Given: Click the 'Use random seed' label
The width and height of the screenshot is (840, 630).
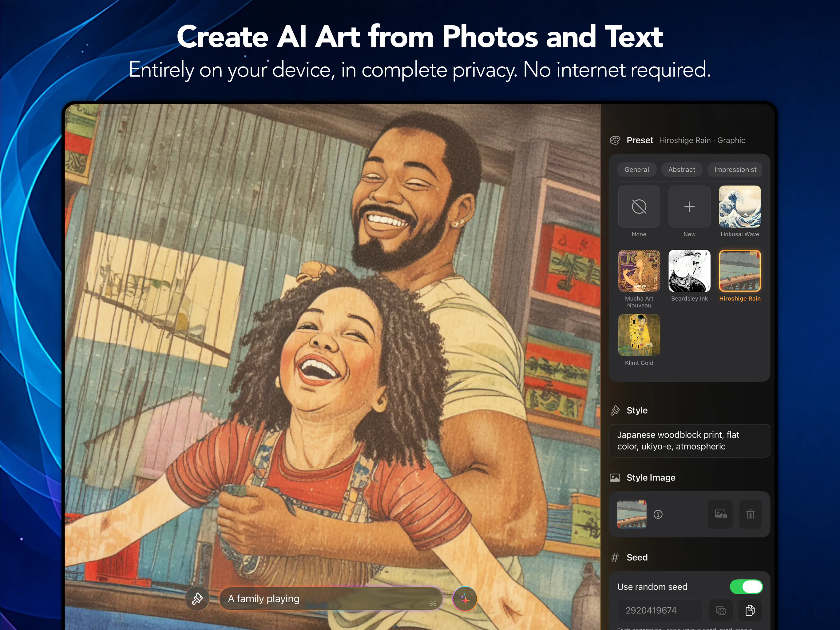Looking at the screenshot, I should click(652, 587).
